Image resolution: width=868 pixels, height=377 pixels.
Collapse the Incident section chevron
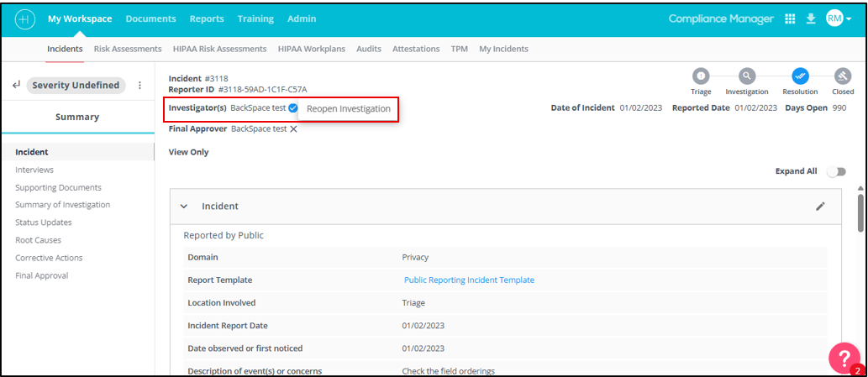(184, 207)
